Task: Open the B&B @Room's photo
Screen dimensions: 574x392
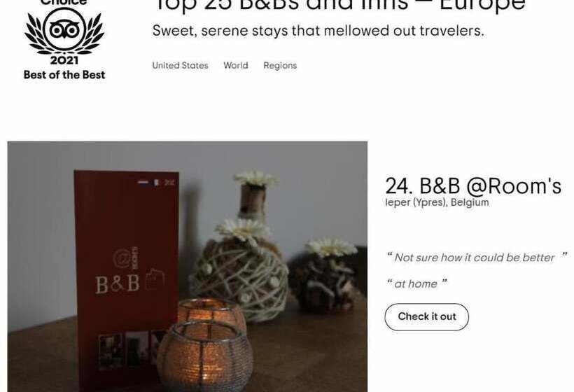Action: (x=188, y=267)
